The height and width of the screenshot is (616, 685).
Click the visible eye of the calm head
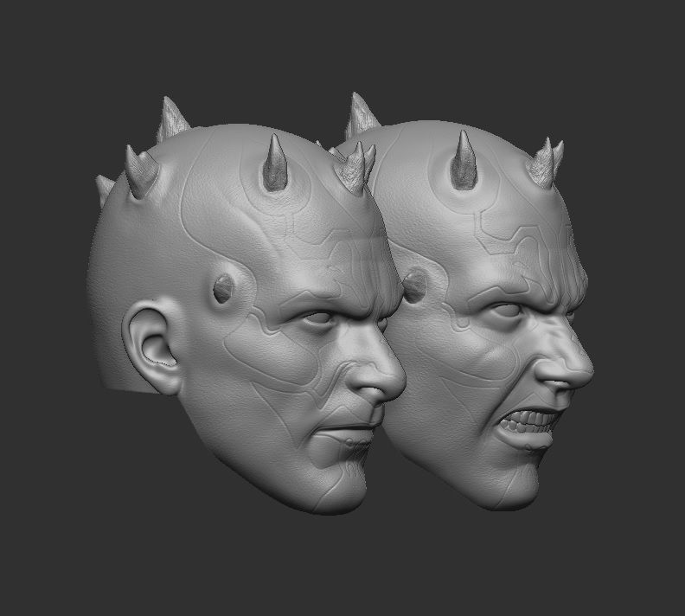(318, 318)
